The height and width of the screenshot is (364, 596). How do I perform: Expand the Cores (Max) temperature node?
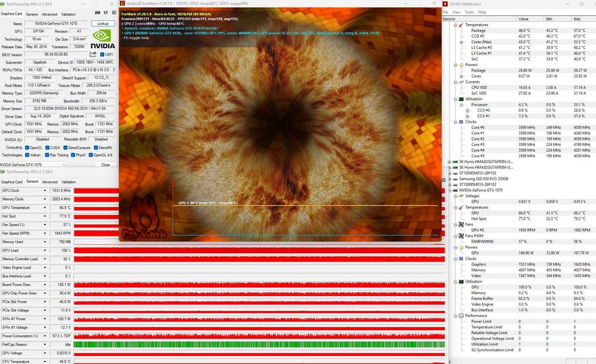coord(461,42)
